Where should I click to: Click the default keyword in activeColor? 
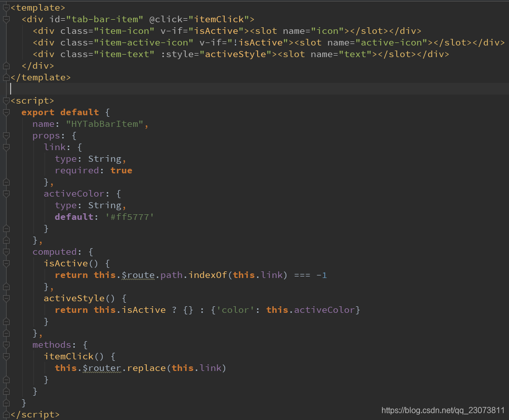click(x=74, y=217)
